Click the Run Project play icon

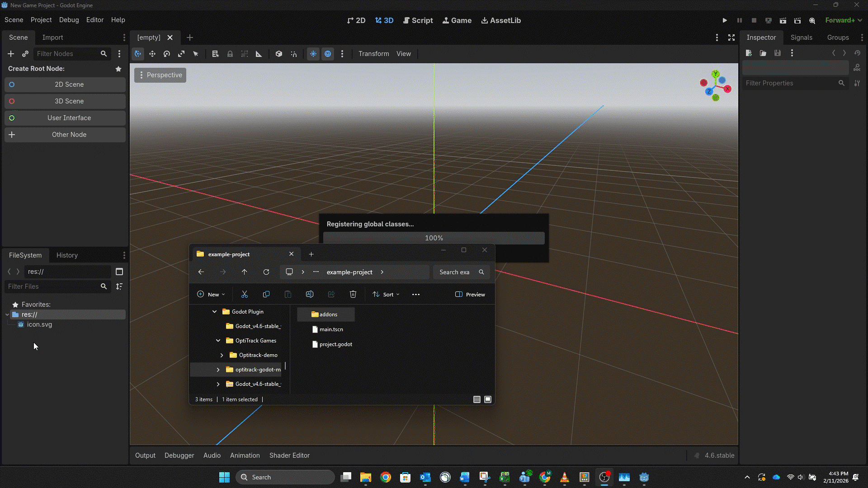[725, 20]
